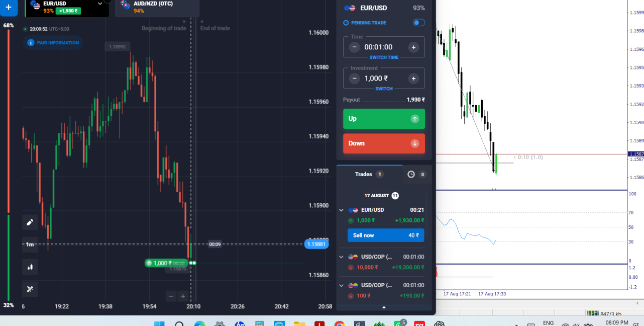
Task: Open the drawing tools pencil icon
Action: [x=30, y=222]
